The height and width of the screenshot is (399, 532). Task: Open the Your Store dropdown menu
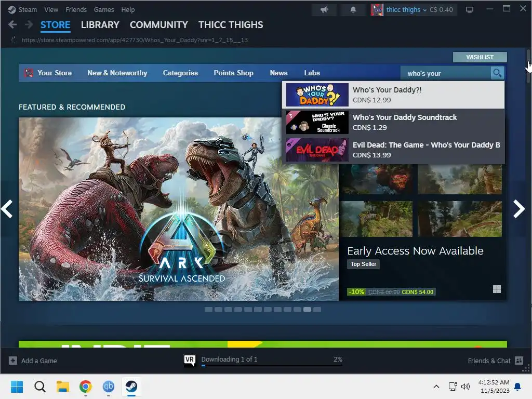(55, 73)
